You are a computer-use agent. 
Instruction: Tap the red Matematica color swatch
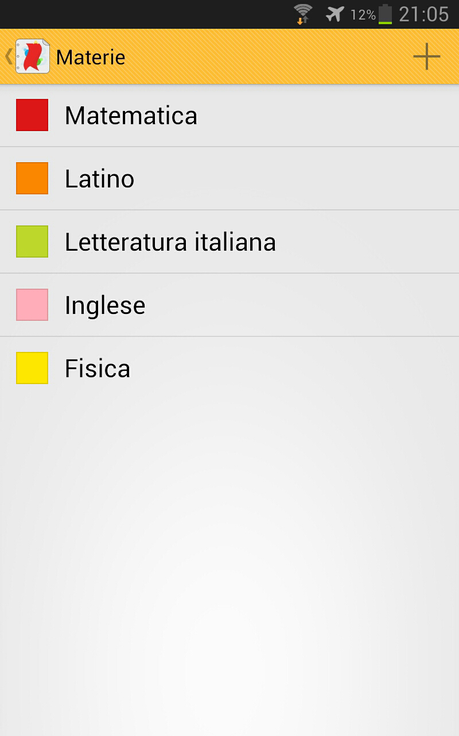coord(32,115)
